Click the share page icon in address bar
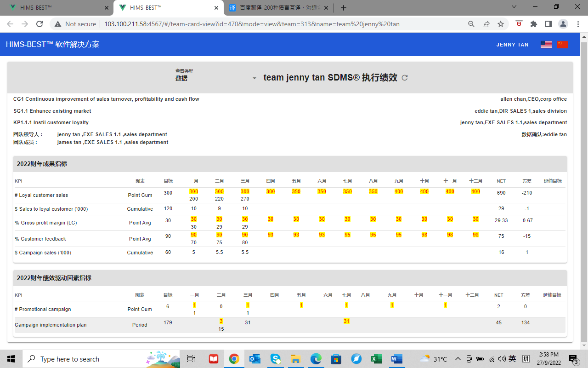Image resolution: width=588 pixels, height=368 pixels. point(486,24)
